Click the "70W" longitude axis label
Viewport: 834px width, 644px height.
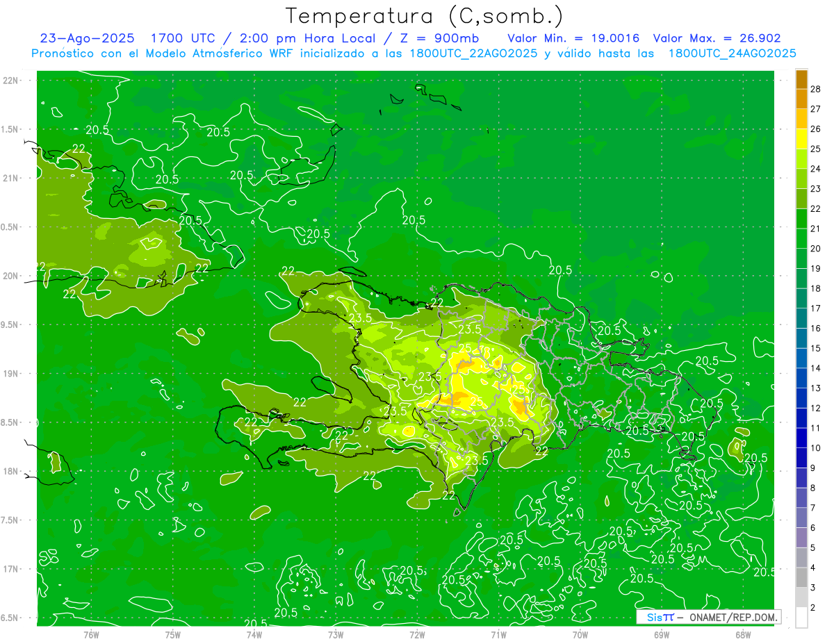(580, 634)
